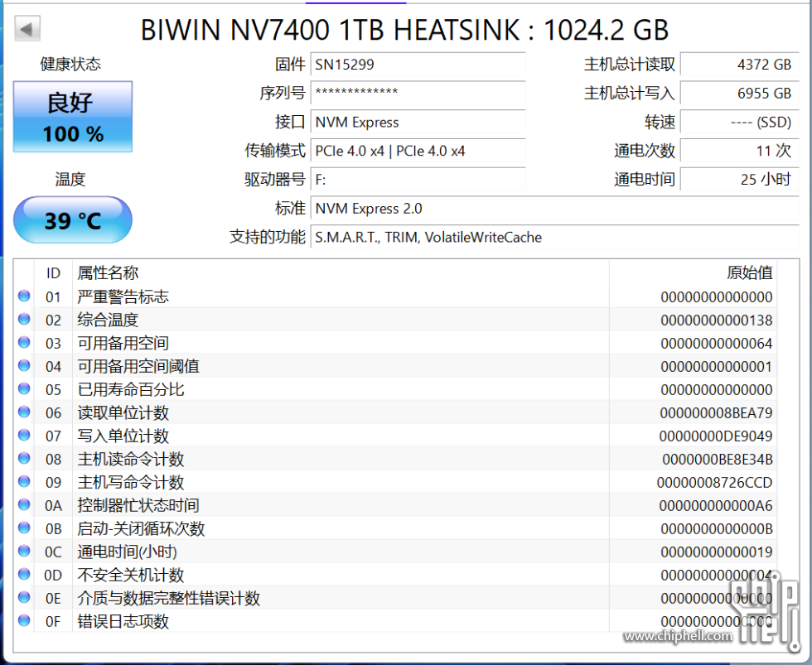Click raw value 0000000000138
This screenshot has width=812, height=665.
717,320
